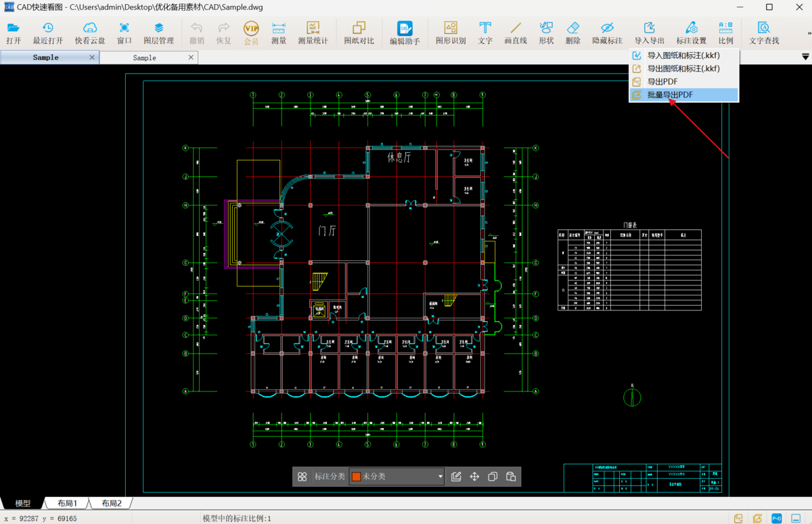
Task: Click the 文字 text tool icon
Action: [485, 32]
